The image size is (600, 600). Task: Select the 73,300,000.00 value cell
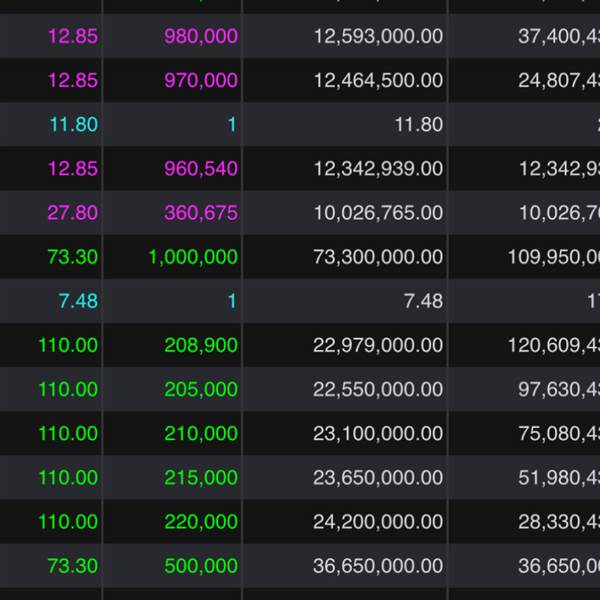point(377,257)
